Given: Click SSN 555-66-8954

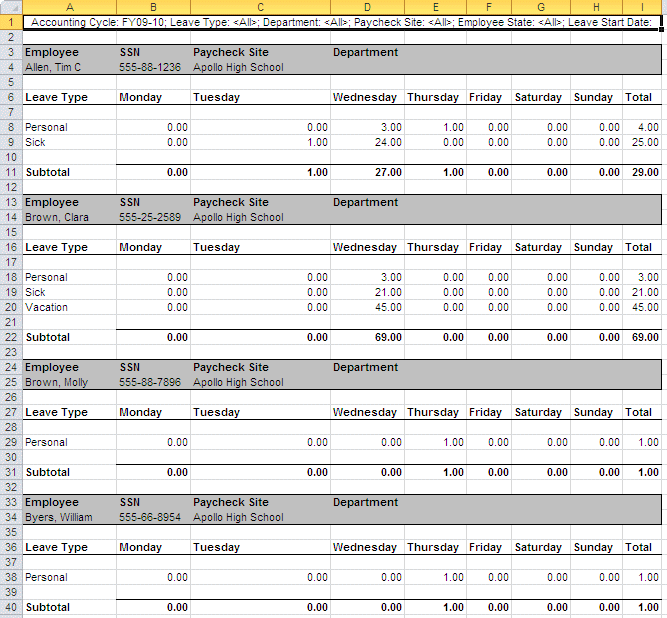Looking at the screenshot, I should (150, 517).
